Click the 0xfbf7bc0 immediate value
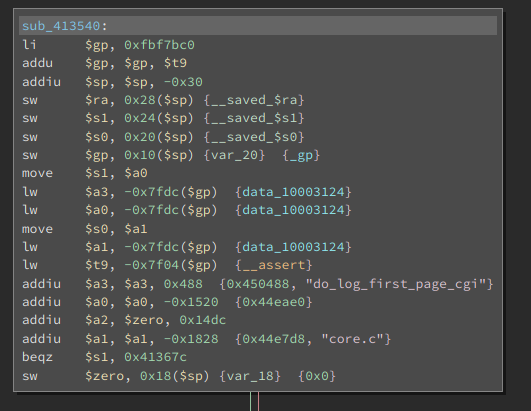The image size is (531, 411). pyautogui.click(x=159, y=45)
